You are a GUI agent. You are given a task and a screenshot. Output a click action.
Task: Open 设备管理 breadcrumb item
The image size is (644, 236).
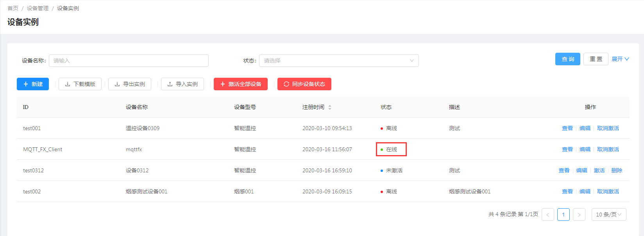(x=38, y=8)
